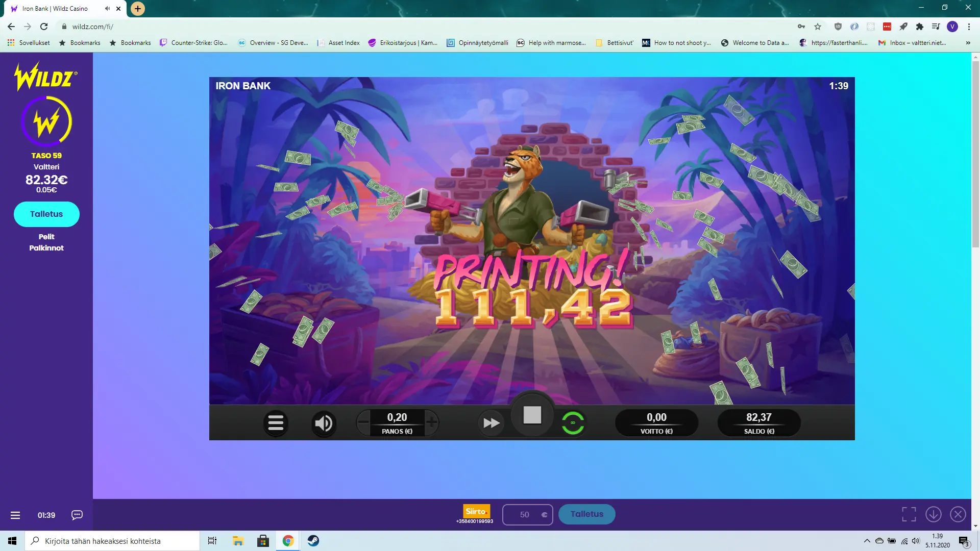Image resolution: width=980 pixels, height=551 pixels.
Task: Mute the game sound speaker icon
Action: pyautogui.click(x=324, y=423)
